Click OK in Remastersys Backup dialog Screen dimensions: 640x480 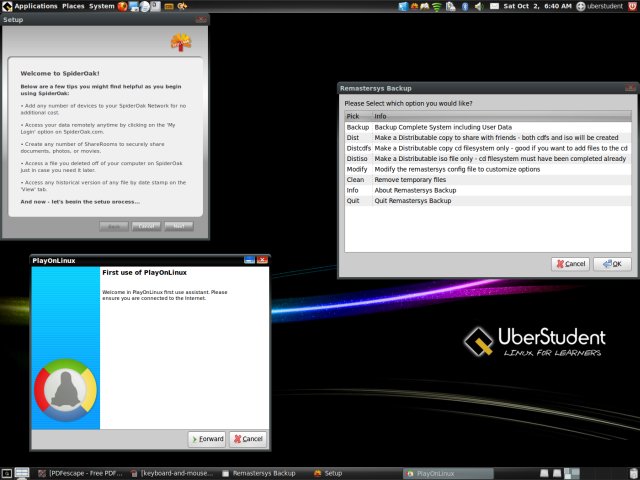[612, 264]
